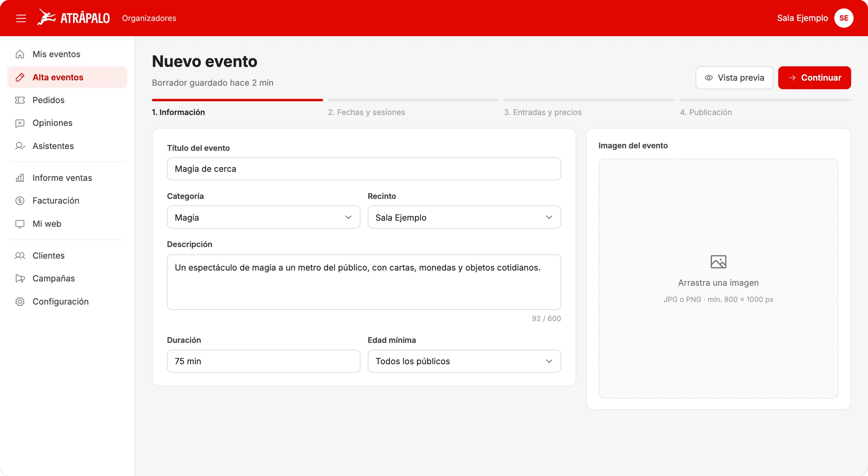Image resolution: width=868 pixels, height=476 pixels.
Task: Open Pedidos in the sidebar
Action: tap(67, 100)
